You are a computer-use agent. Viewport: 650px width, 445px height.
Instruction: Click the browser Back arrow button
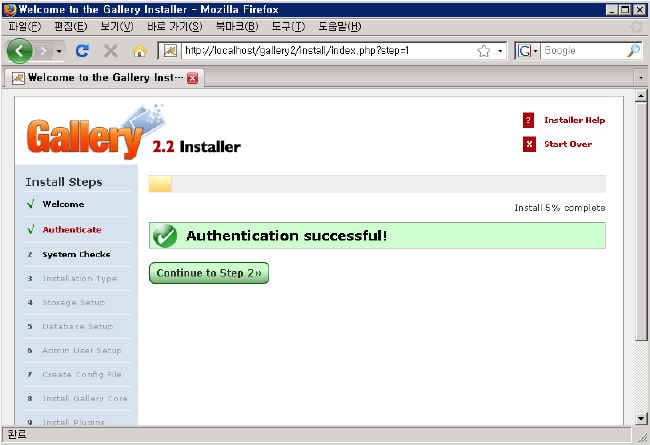click(x=20, y=50)
